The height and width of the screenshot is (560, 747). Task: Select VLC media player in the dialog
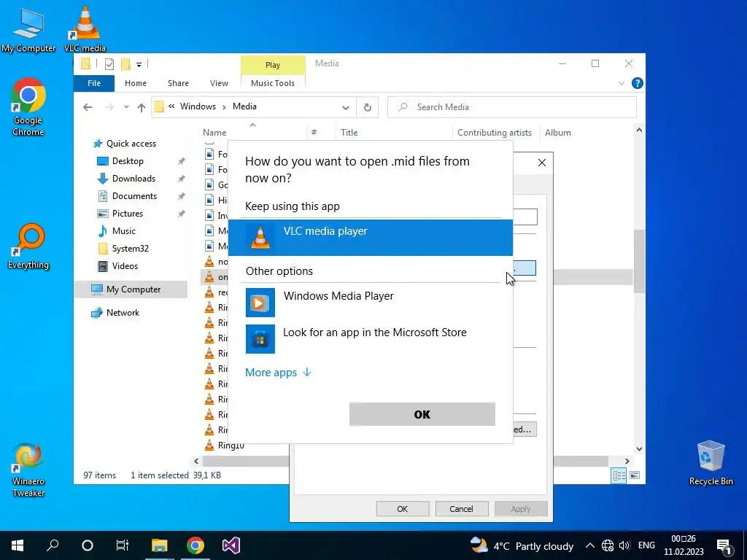[x=370, y=238]
